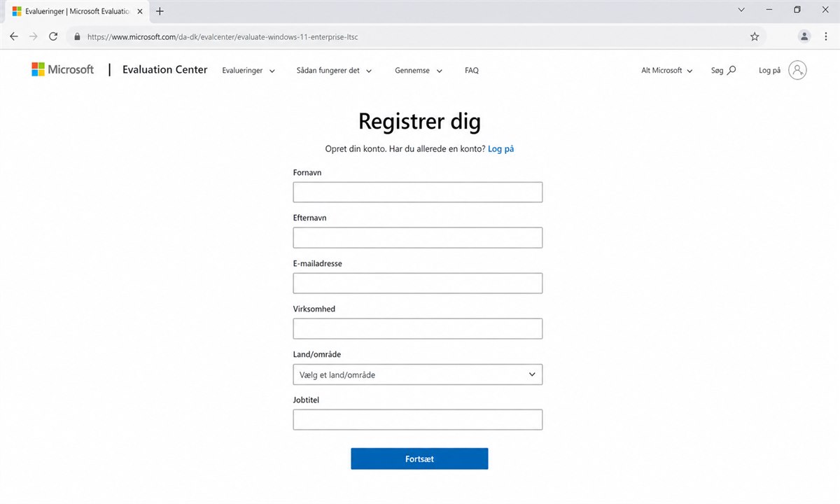Viewport: 840px width, 504px height.
Task: Focus the Efternavn input field
Action: (x=418, y=237)
